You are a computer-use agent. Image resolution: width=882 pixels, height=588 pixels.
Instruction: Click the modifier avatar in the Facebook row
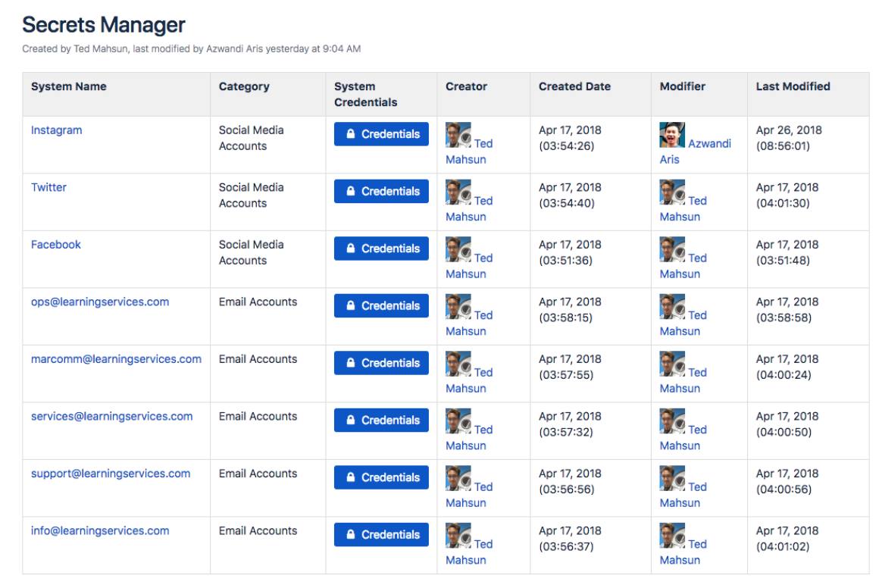[x=672, y=249]
